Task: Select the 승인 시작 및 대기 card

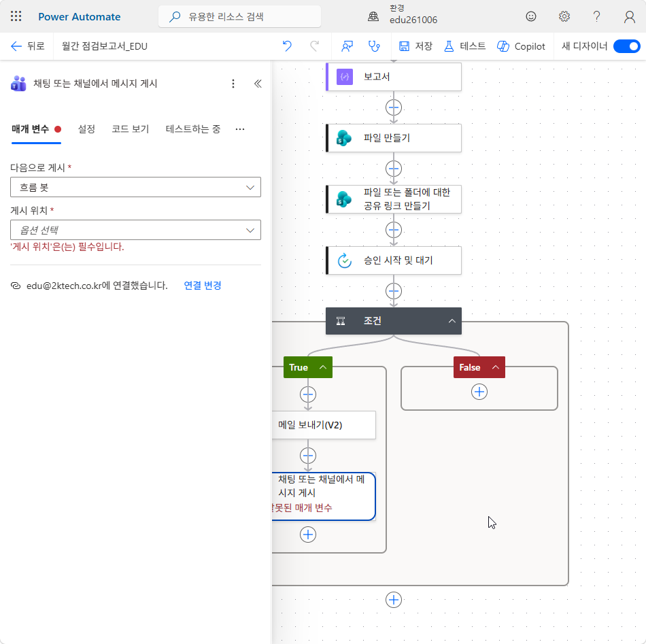Action: tap(394, 260)
